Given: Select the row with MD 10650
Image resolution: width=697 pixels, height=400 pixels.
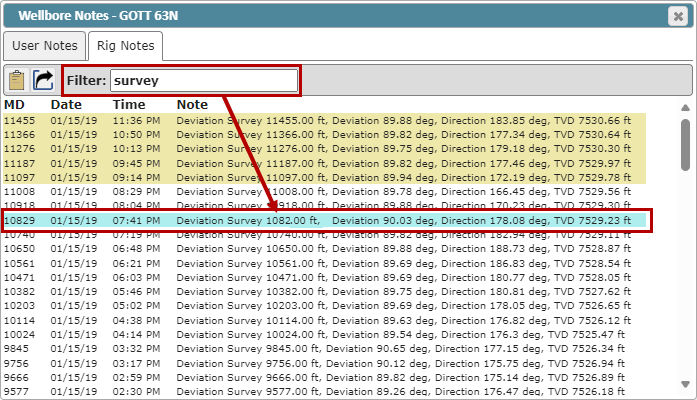Looking at the screenshot, I should (x=324, y=248).
